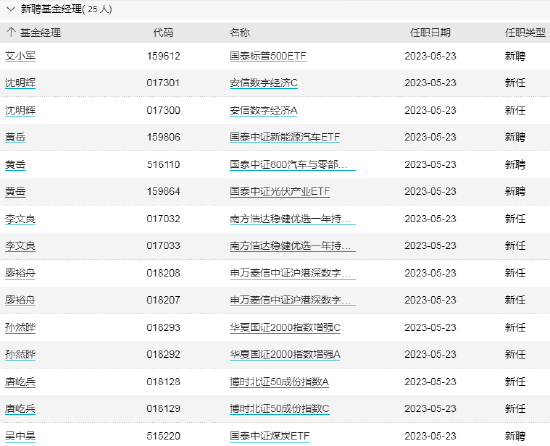The image size is (550, 446).
Task: Select code cell 017300
Action: tap(163, 110)
